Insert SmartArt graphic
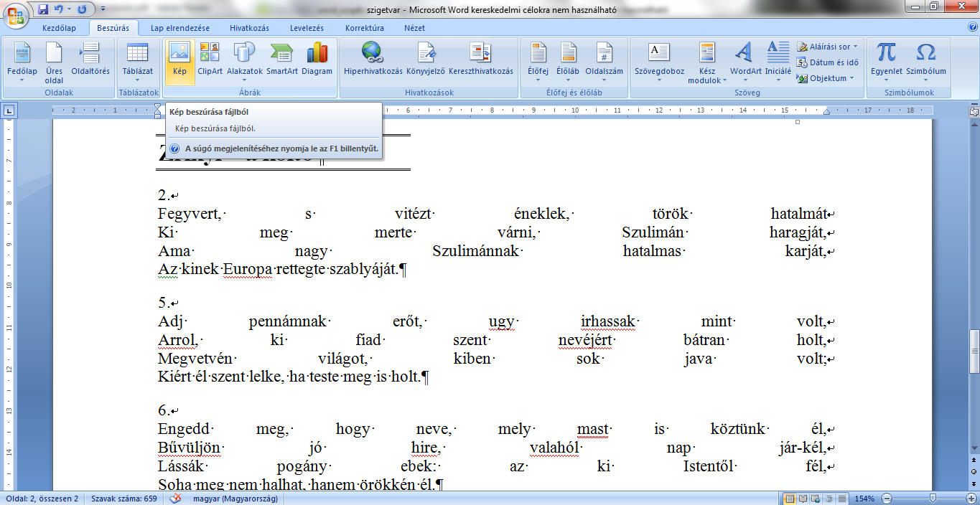The height and width of the screenshot is (505, 980). tap(282, 59)
